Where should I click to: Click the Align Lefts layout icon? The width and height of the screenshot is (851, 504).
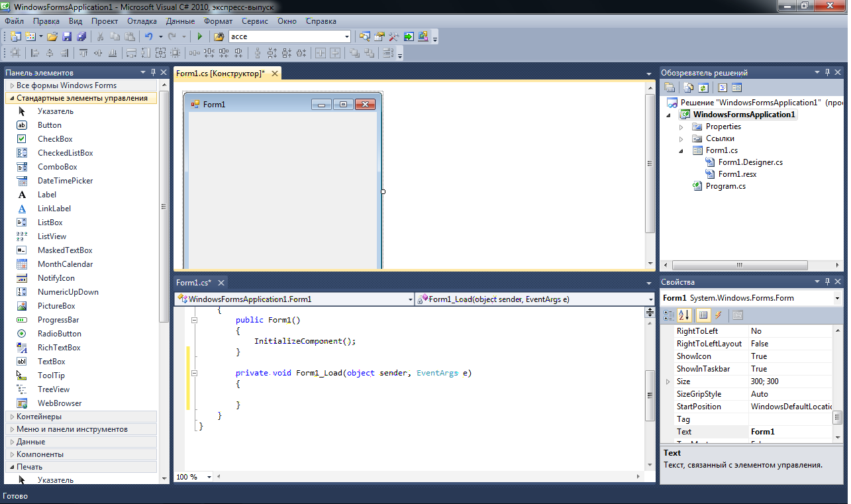pyautogui.click(x=35, y=53)
